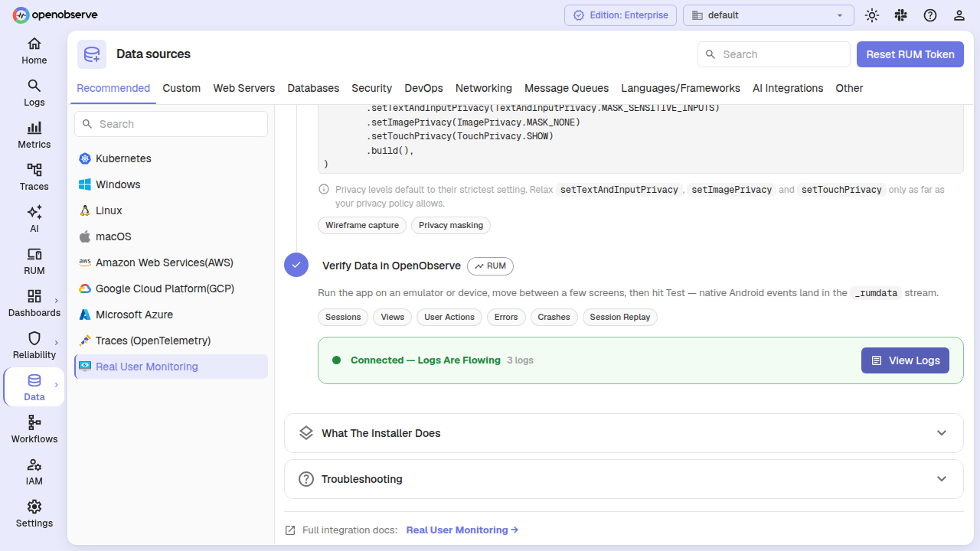980x551 pixels.
Task: Open Metrics from the sidebar
Action: pos(34,135)
